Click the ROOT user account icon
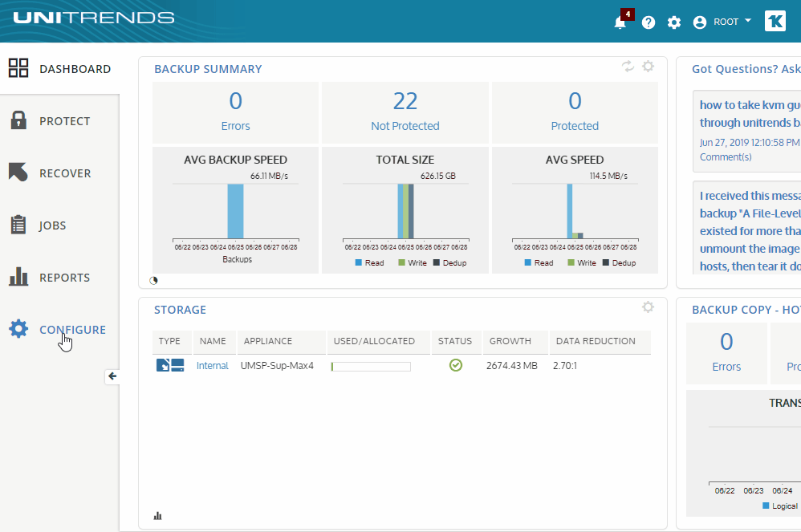Screen dimensions: 801x532 700,22
